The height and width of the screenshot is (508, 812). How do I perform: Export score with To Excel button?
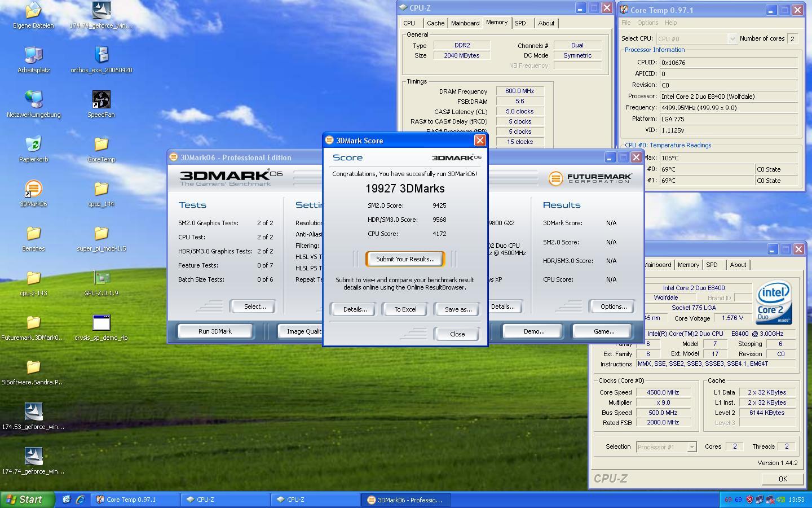tap(405, 309)
